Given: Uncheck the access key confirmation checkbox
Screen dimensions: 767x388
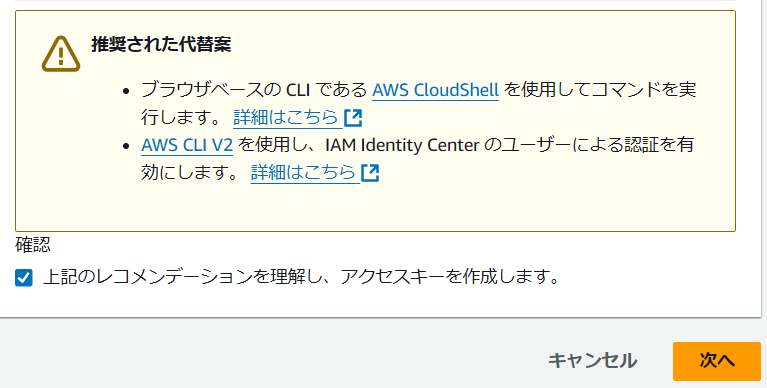Looking at the screenshot, I should click(x=23, y=278).
